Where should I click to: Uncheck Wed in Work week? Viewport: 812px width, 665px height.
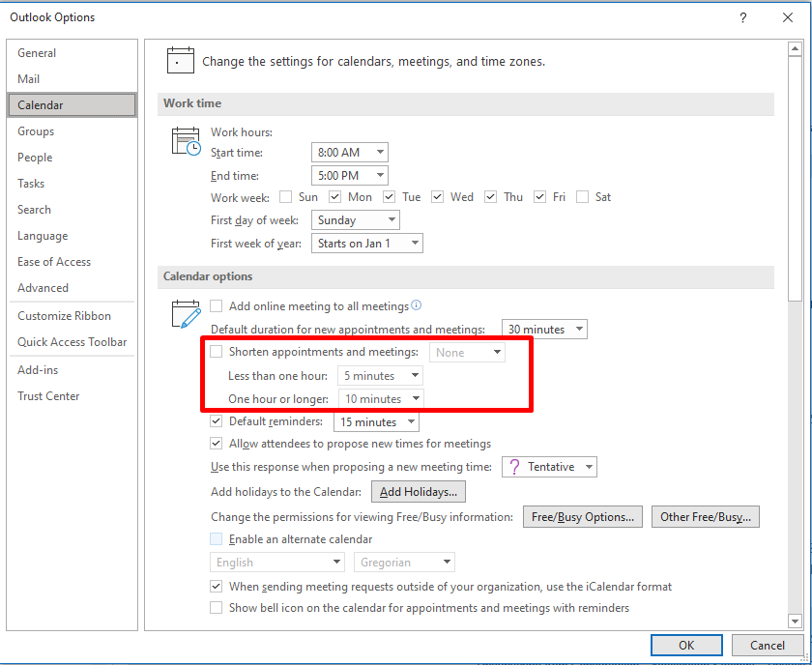pos(437,197)
